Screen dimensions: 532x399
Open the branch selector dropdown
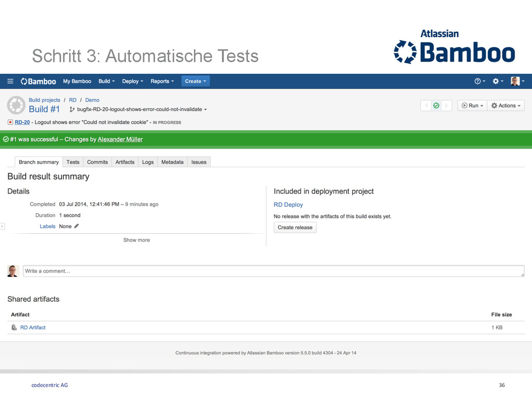coord(141,110)
